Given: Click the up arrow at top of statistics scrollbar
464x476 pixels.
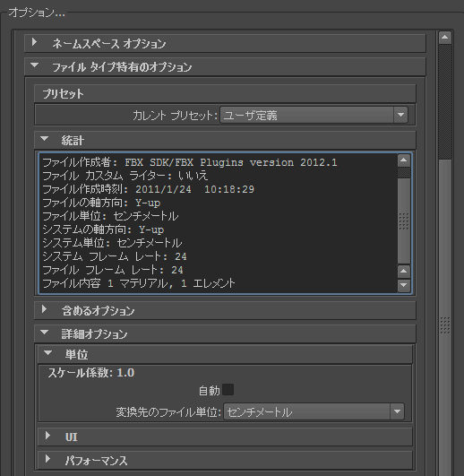Looking at the screenshot, I should pyautogui.click(x=404, y=160).
